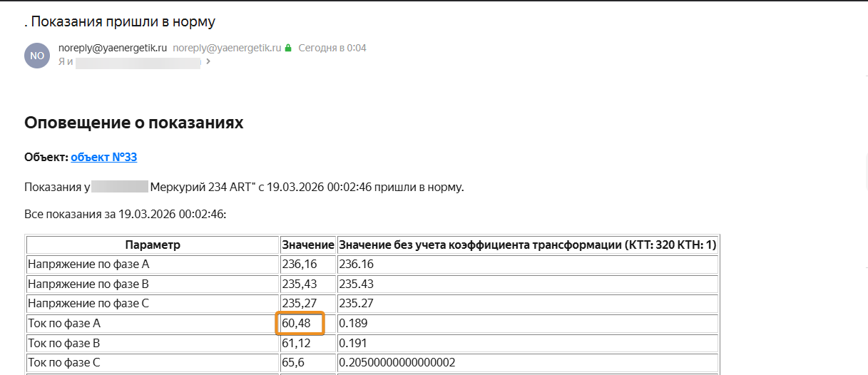Viewport: 868px width, 375px height.
Task: Open the объект №33 link
Action: click(103, 157)
